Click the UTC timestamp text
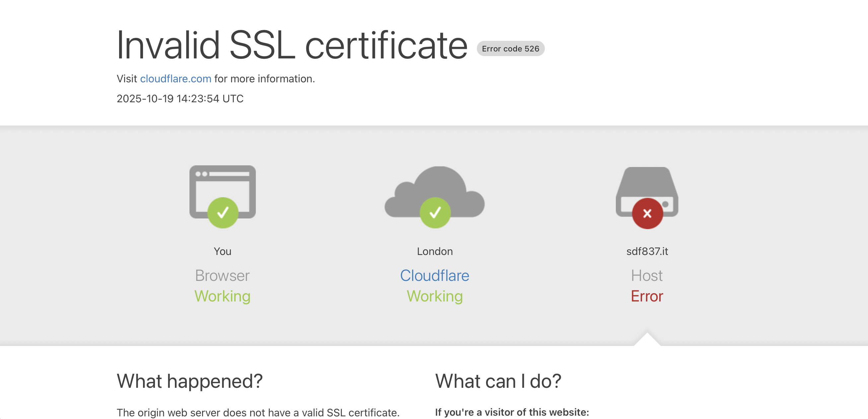This screenshot has width=868, height=419. [180, 98]
